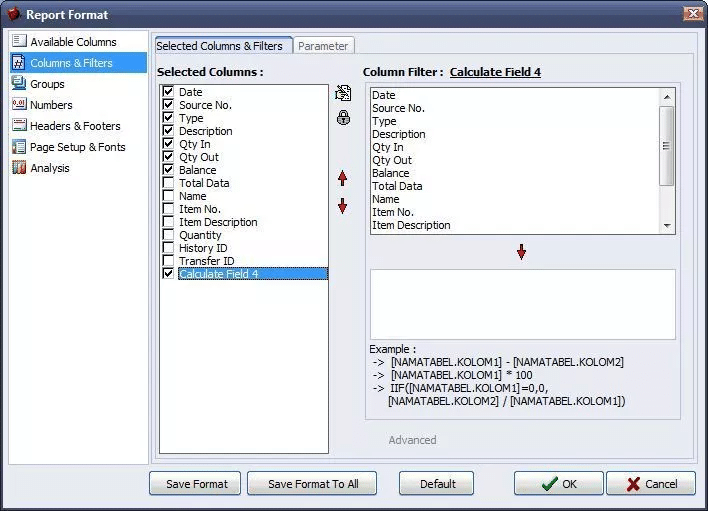The height and width of the screenshot is (511, 709).
Task: Uncheck the Source No. column checkbox
Action: (x=168, y=104)
